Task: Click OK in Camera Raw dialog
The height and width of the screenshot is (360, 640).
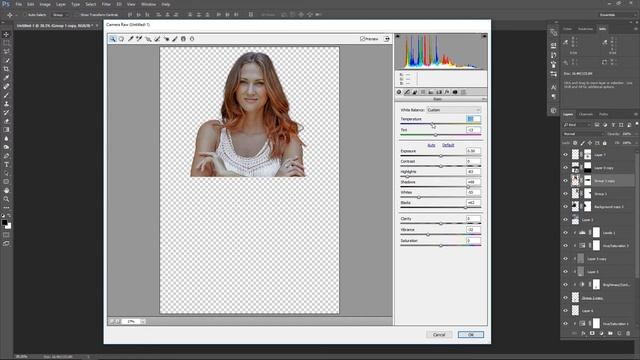Action: [x=471, y=334]
